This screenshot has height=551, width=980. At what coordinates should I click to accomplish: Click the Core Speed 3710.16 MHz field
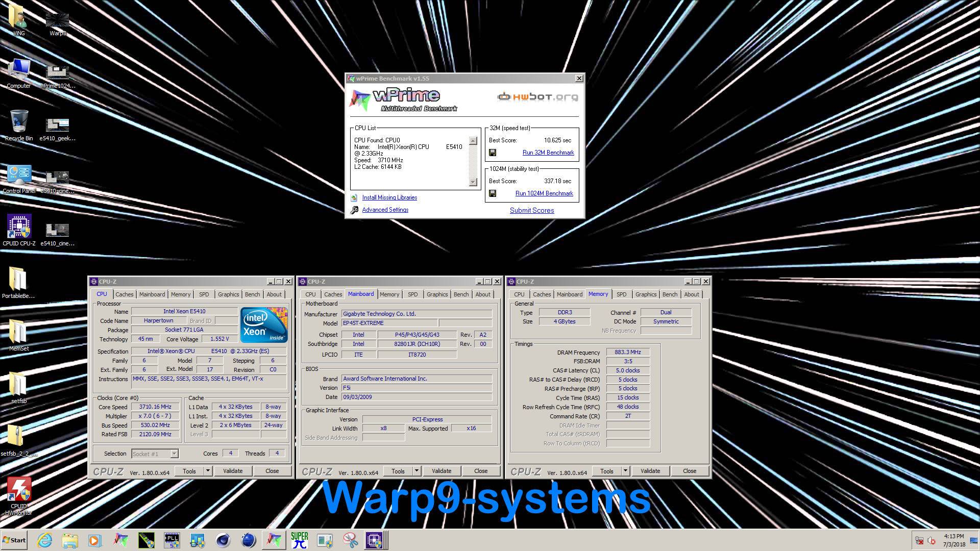[155, 407]
